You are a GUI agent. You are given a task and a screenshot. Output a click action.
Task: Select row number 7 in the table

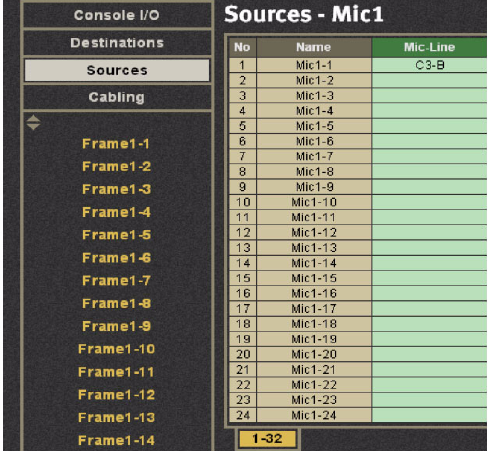242,156
